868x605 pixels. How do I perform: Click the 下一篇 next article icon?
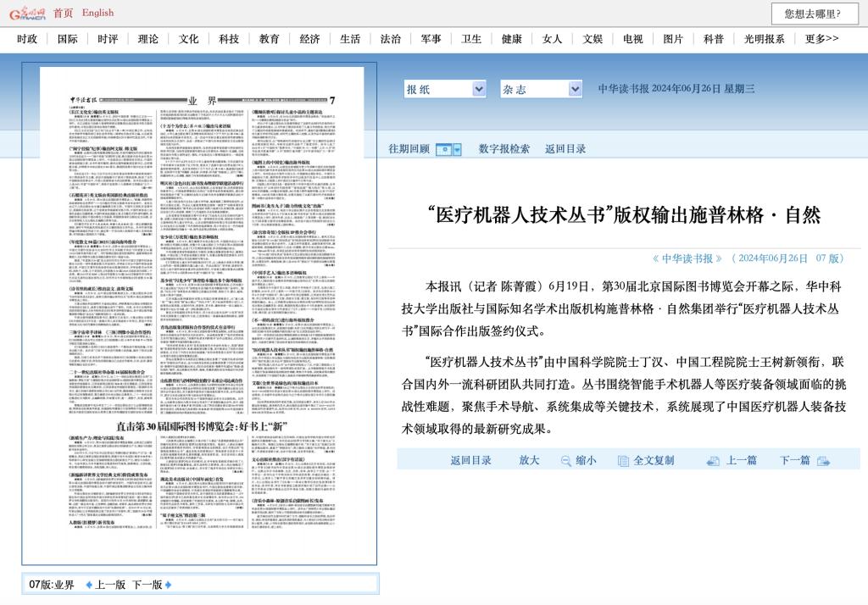tap(823, 461)
